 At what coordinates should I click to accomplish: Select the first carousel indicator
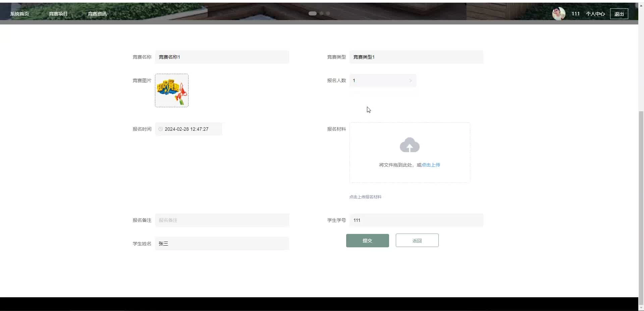(313, 13)
